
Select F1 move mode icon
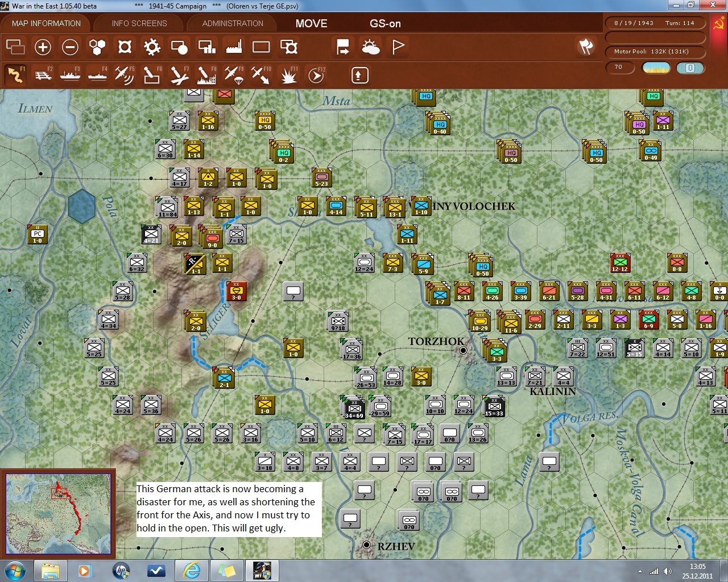coord(15,74)
